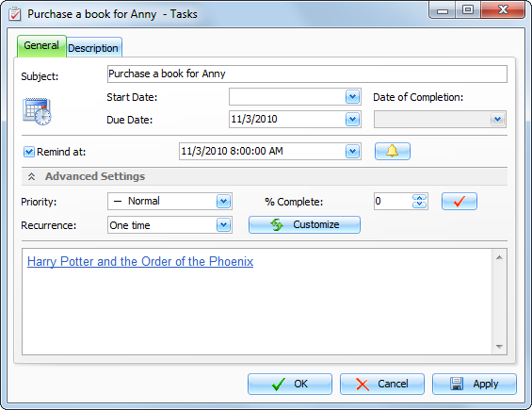Click the calendar clock icon beside Start Date
The image size is (532, 410).
tap(37, 111)
